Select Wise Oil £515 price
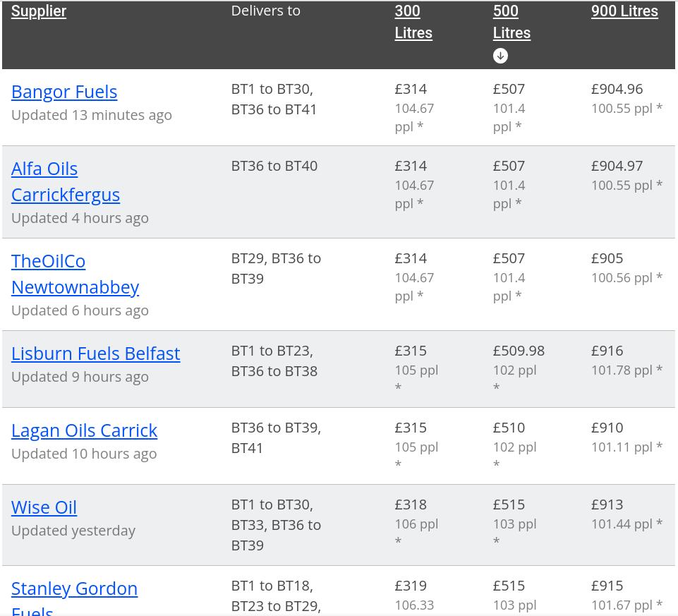Viewport: 678px width, 616px height. 509,505
